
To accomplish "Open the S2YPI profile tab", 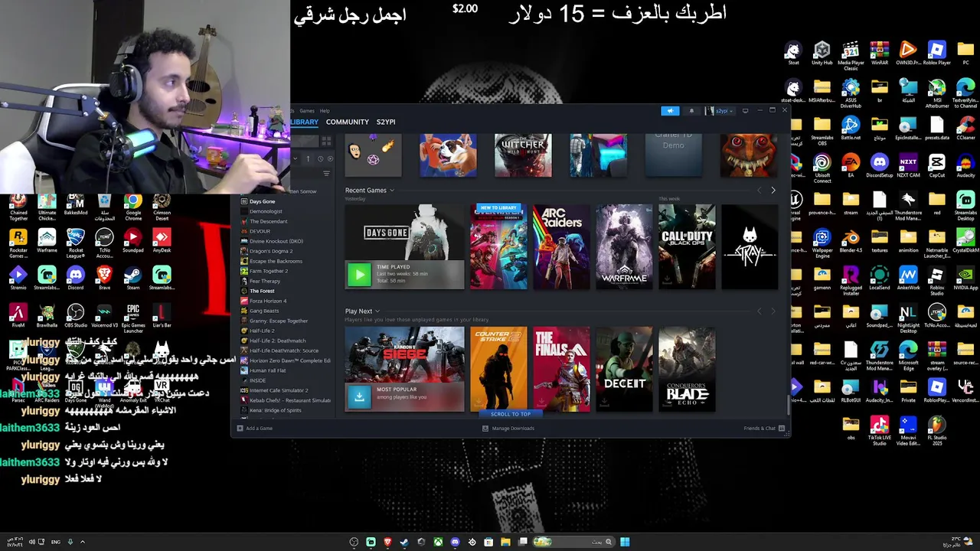I will click(386, 122).
